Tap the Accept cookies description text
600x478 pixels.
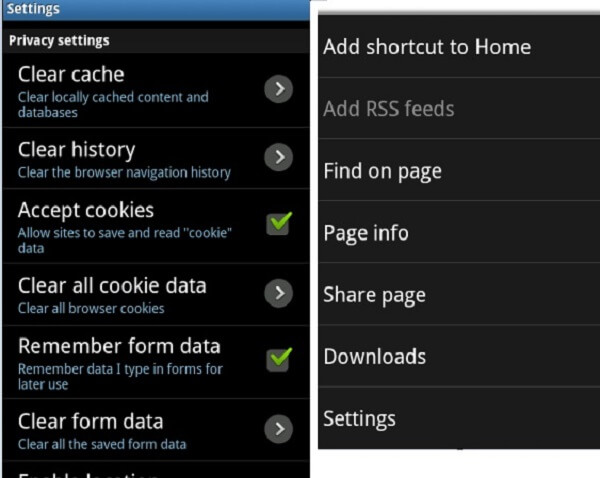(x=125, y=240)
